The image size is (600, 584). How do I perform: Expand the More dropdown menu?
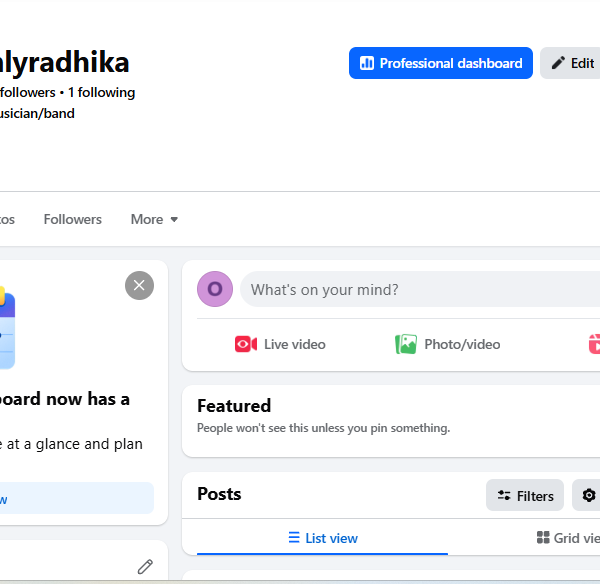(154, 219)
